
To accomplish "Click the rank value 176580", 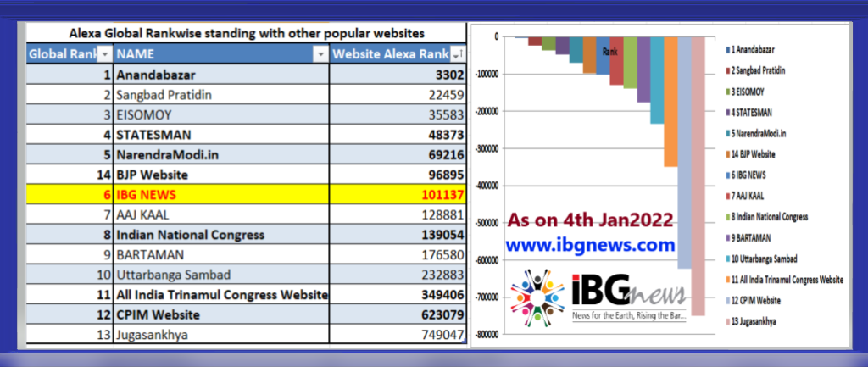I will (442, 254).
